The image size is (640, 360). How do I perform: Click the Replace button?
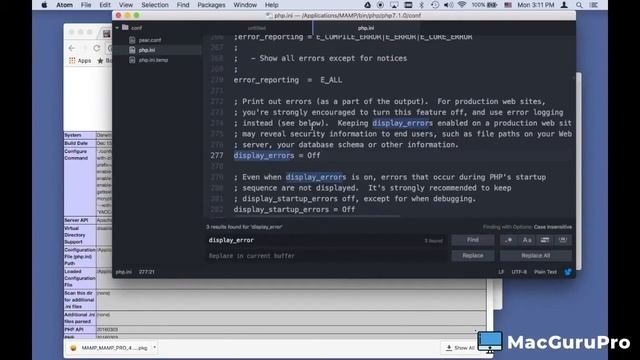(x=473, y=256)
